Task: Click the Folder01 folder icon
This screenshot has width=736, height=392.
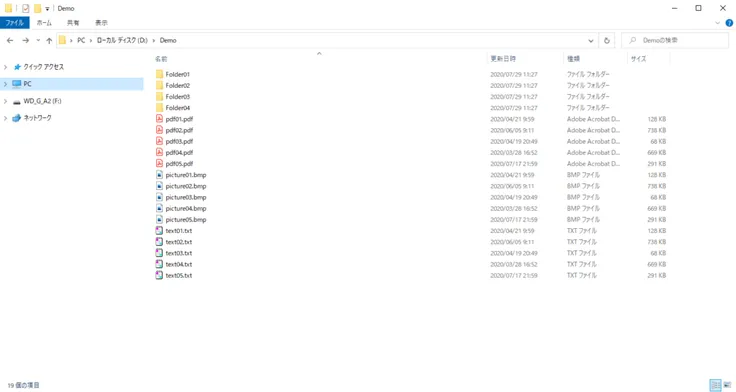Action: pyautogui.click(x=160, y=74)
